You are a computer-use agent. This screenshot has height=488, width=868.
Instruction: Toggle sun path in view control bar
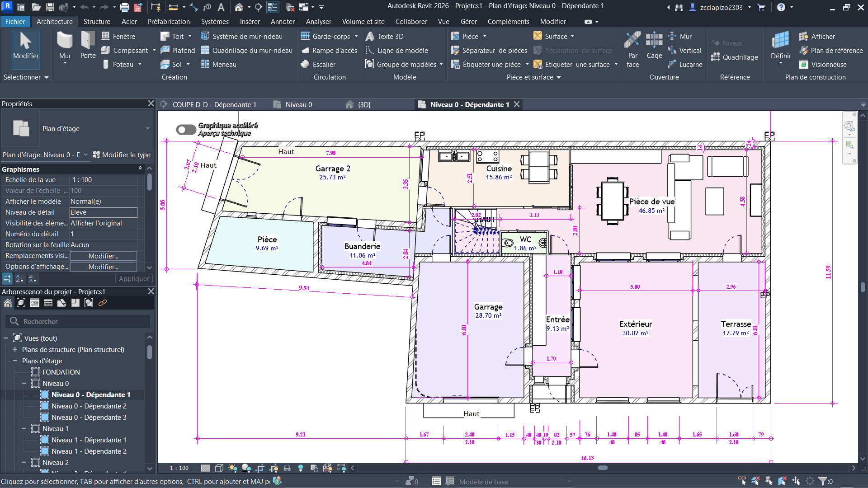pyautogui.click(x=233, y=468)
